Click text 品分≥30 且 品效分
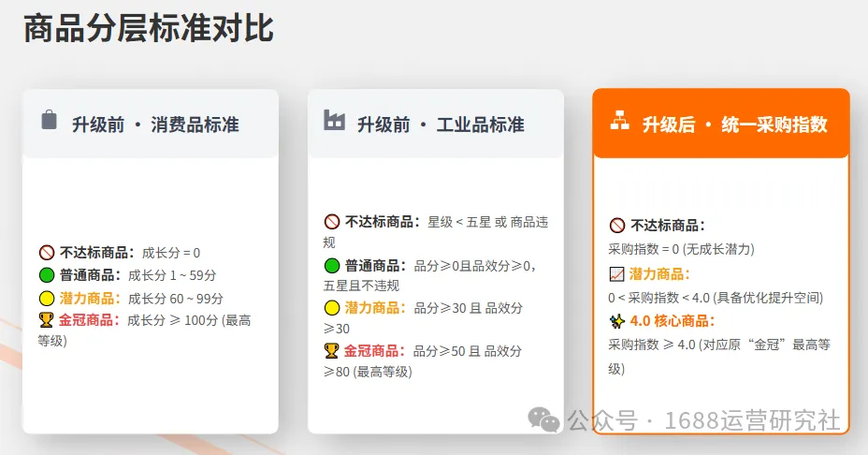Image resolution: width=868 pixels, height=455 pixels. coord(469,308)
